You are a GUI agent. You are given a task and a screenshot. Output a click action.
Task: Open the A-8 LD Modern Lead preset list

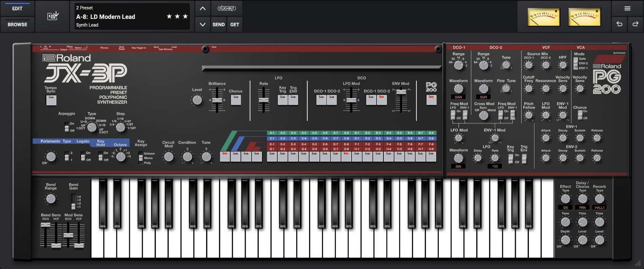coord(120,17)
